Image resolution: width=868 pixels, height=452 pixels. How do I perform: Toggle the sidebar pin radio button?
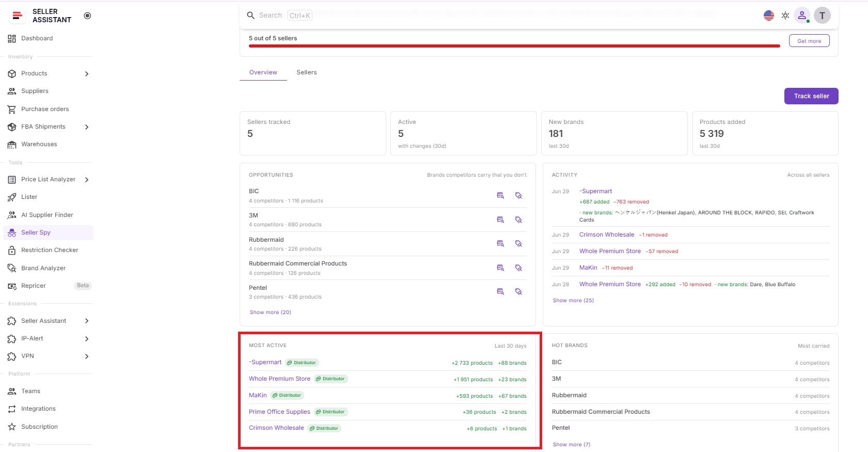(87, 15)
